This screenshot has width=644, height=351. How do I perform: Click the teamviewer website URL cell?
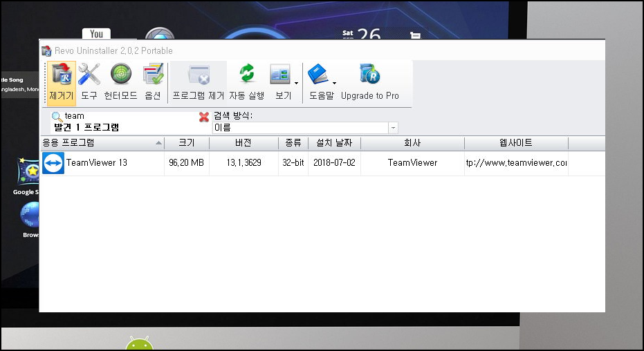516,163
